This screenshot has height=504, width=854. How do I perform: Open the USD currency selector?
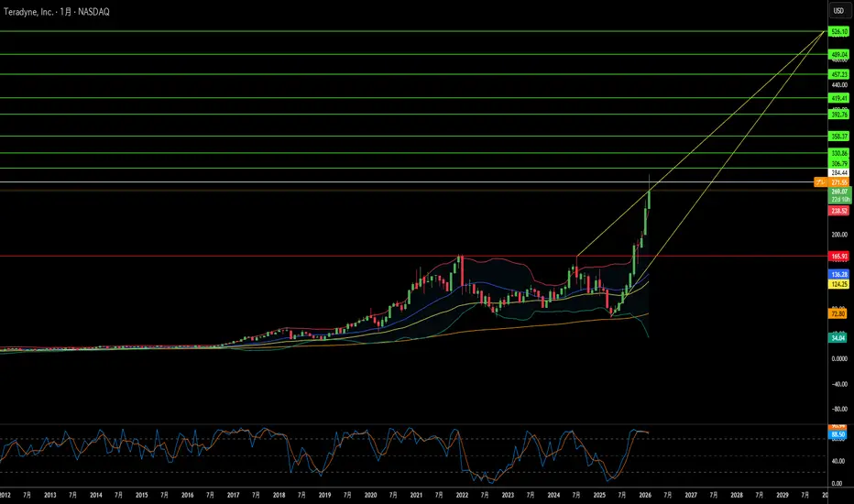tap(838, 10)
